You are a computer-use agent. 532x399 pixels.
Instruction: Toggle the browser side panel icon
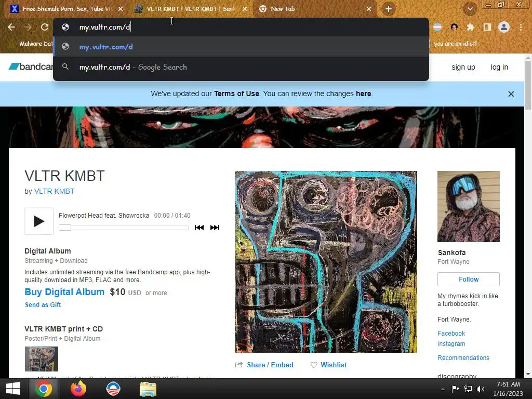tap(487, 27)
